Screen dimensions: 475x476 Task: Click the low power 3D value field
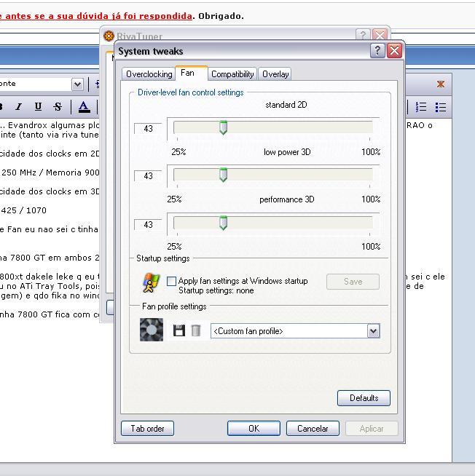[x=148, y=176]
